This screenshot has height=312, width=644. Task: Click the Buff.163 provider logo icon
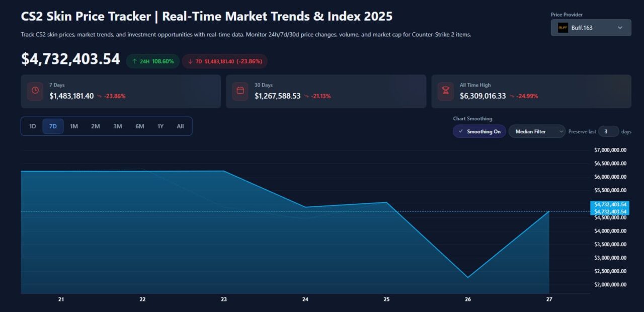point(562,28)
